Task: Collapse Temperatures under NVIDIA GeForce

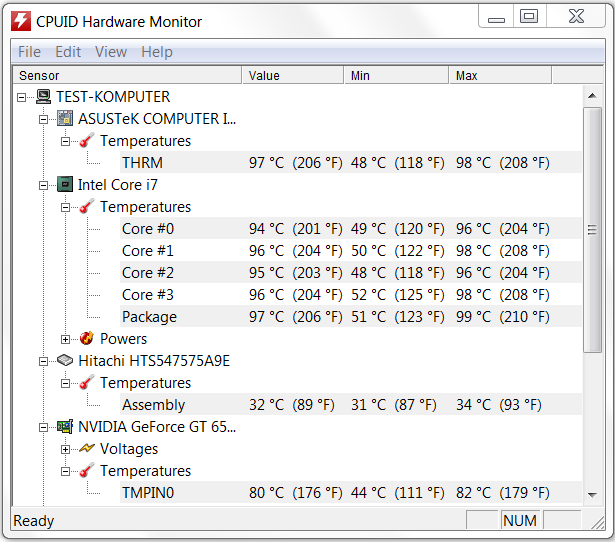Action: pos(66,471)
